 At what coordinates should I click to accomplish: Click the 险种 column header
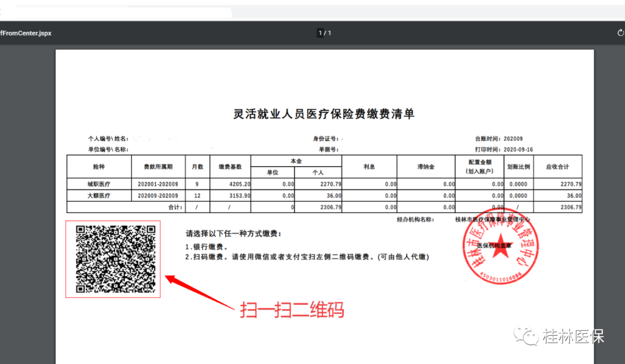point(99,167)
